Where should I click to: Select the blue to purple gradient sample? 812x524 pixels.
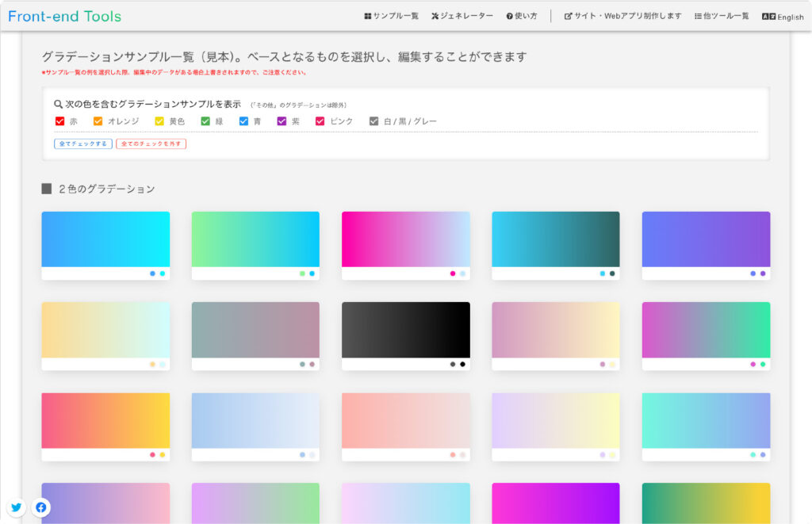[x=707, y=246]
